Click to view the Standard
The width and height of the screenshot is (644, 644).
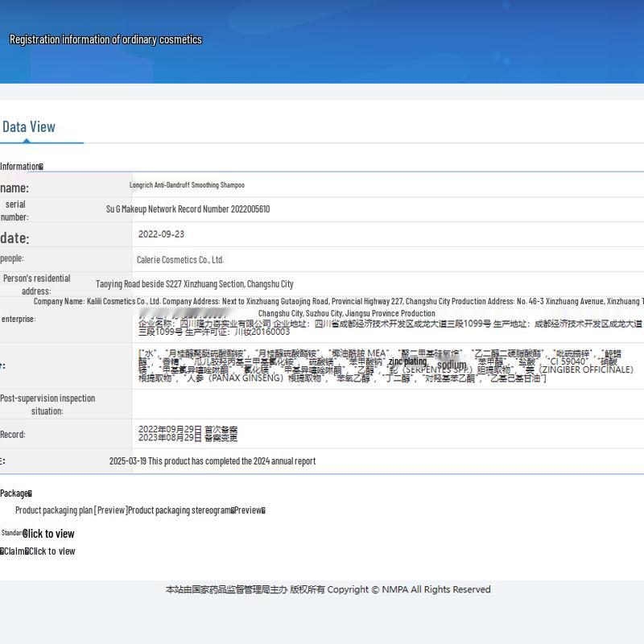[x=48, y=534]
